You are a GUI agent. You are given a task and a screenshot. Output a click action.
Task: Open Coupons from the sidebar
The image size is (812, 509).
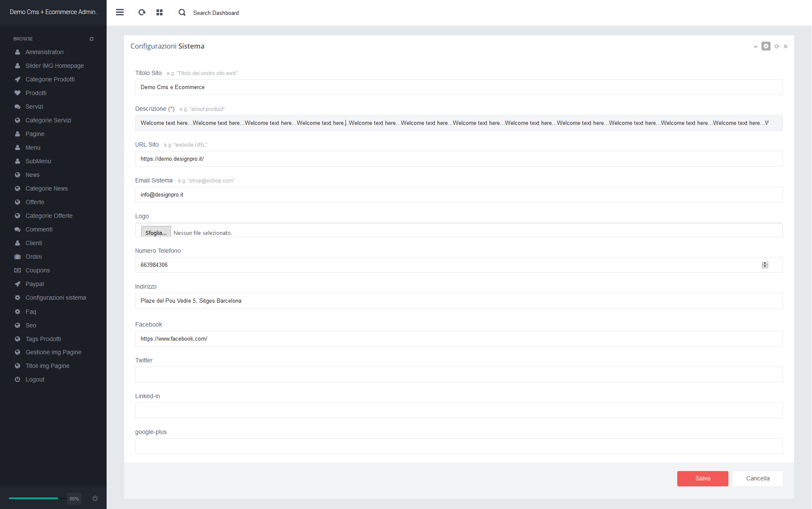click(x=38, y=270)
